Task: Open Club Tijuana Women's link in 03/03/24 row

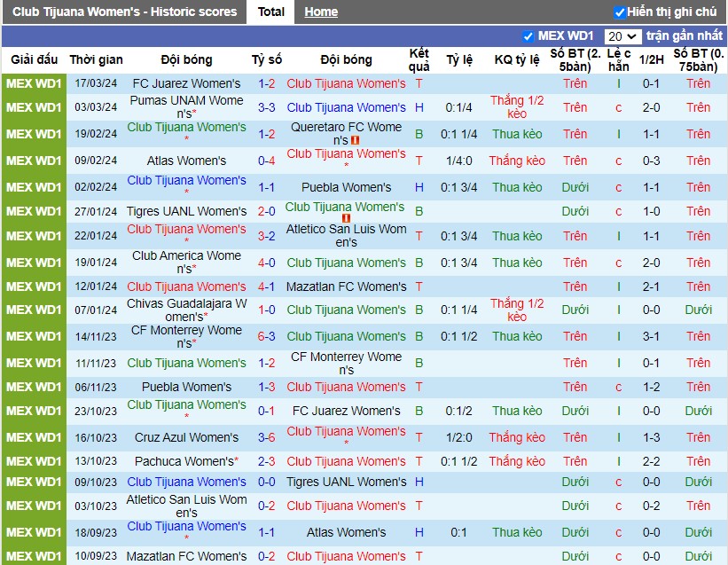Action: pos(347,107)
